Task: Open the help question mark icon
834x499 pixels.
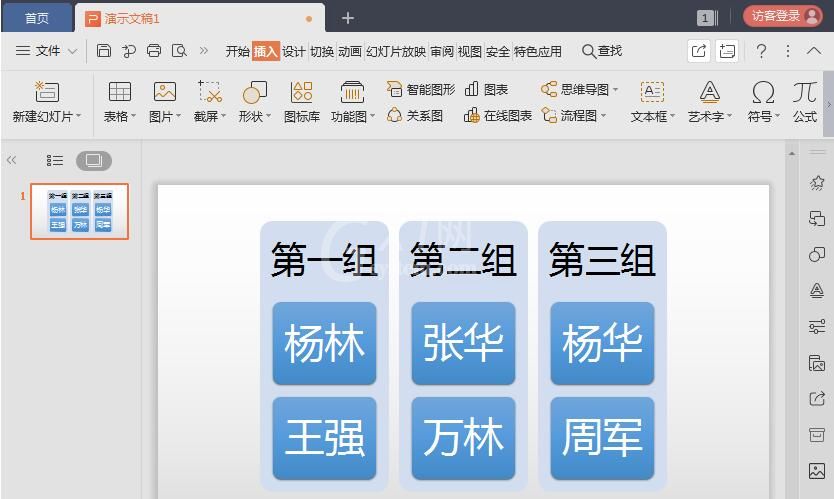Action: tap(761, 51)
